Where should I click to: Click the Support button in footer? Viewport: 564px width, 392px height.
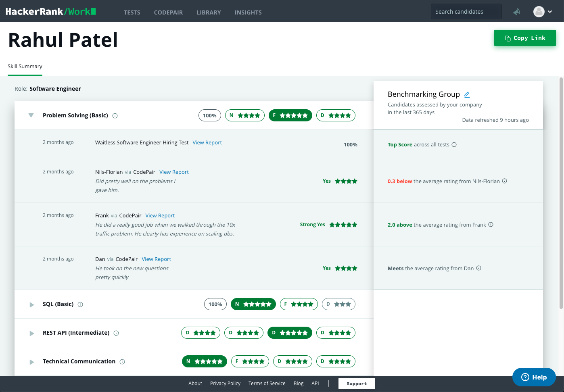click(357, 384)
